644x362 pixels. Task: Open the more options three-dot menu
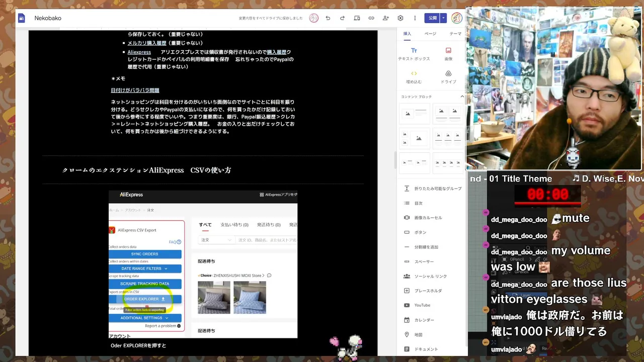coord(415,18)
